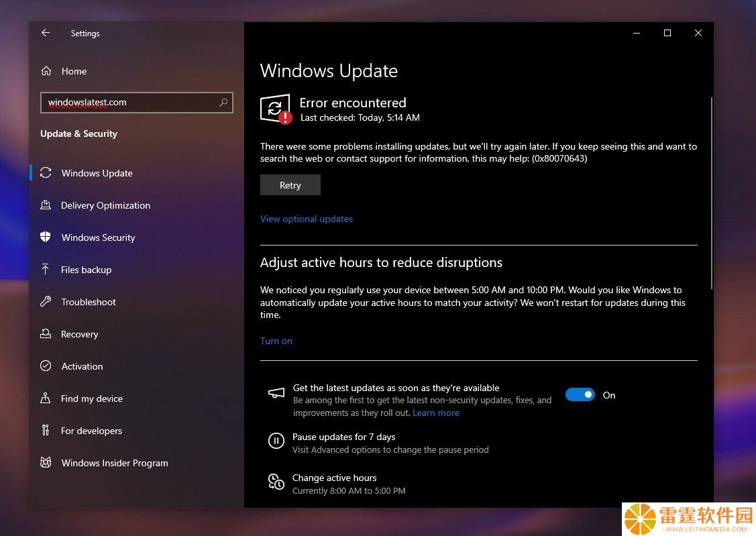The image size is (756, 536).
Task: Click the Windows Insider Program cat icon
Action: pyautogui.click(x=46, y=462)
